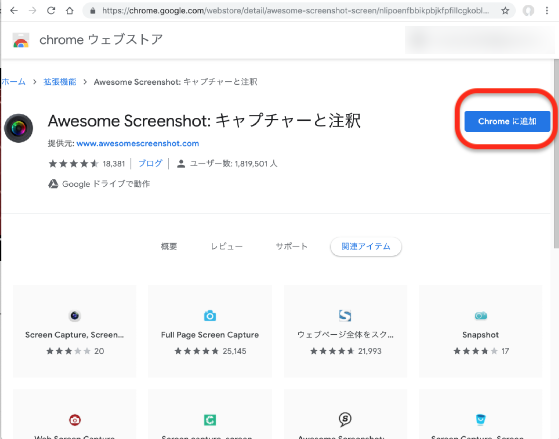Screen dimensions: 559x439
Task: Open the ブログ link
Action: click(150, 164)
